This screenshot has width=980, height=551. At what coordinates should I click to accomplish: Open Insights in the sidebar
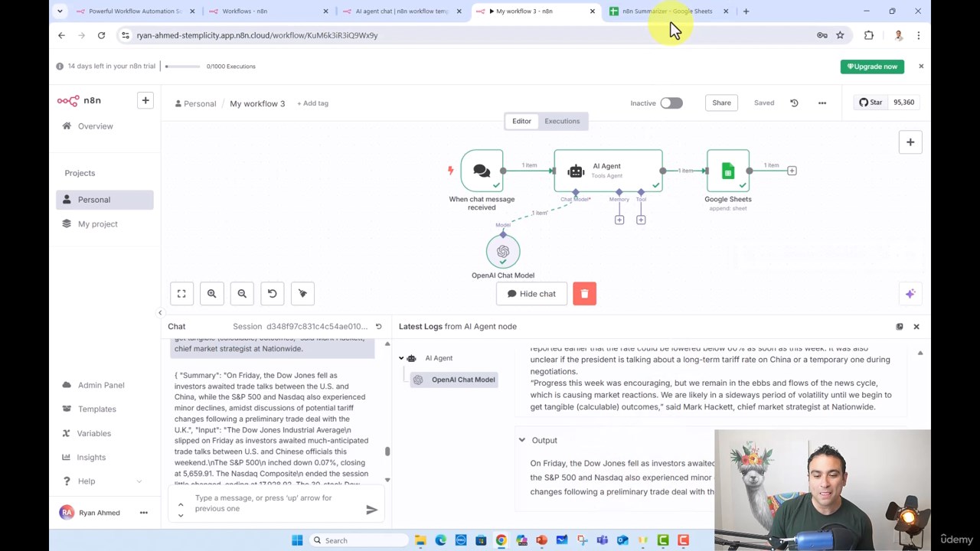click(105, 458)
